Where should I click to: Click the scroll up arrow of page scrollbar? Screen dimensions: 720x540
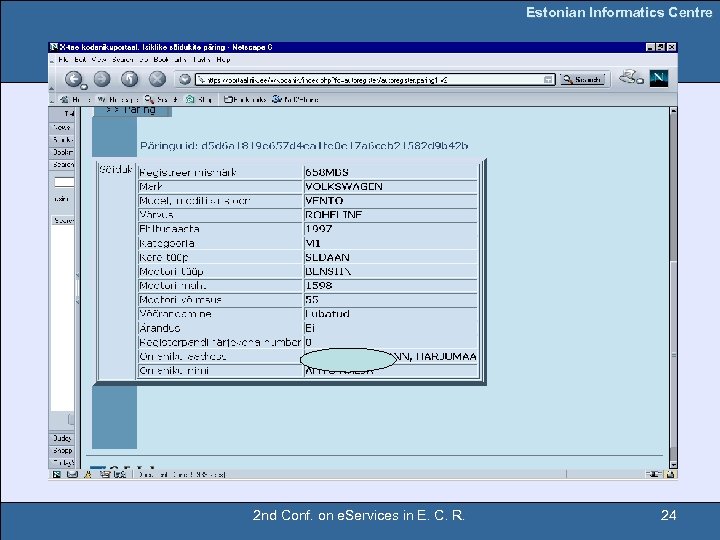[x=673, y=111]
